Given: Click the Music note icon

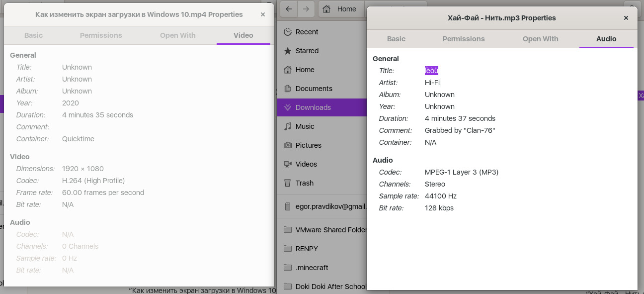Looking at the screenshot, I should point(287,126).
